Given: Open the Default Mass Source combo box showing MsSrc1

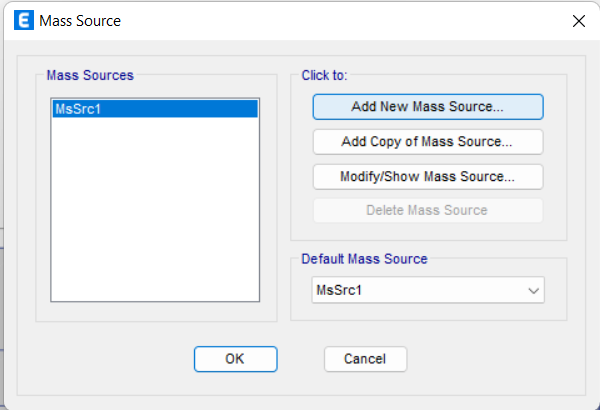Looking at the screenshot, I should coord(428,290).
